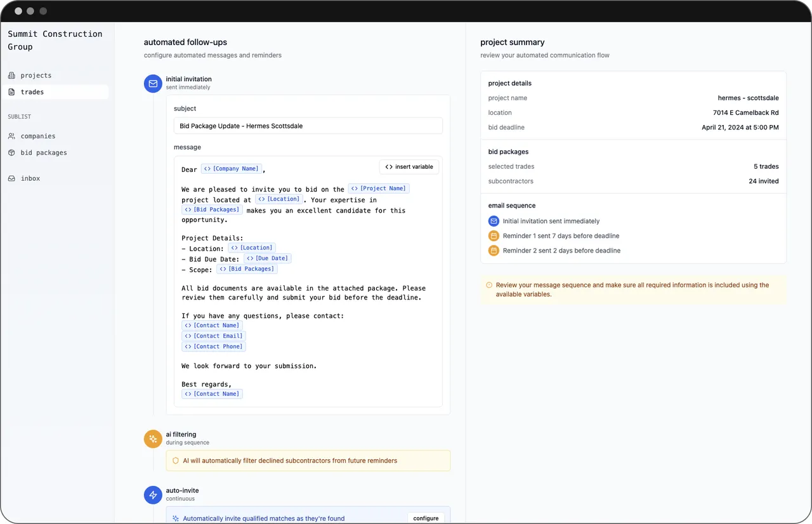Click 'Initial invitation sent immediately' text

click(551, 221)
